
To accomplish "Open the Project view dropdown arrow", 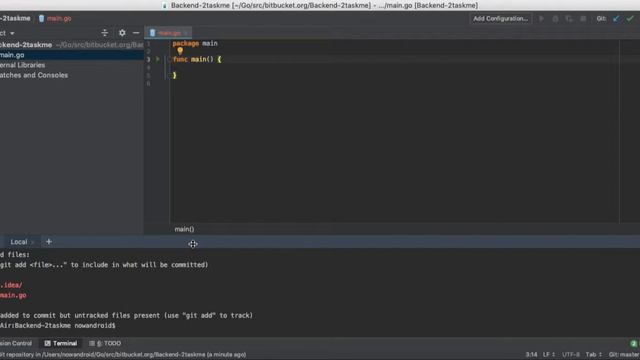I will [x=12, y=33].
